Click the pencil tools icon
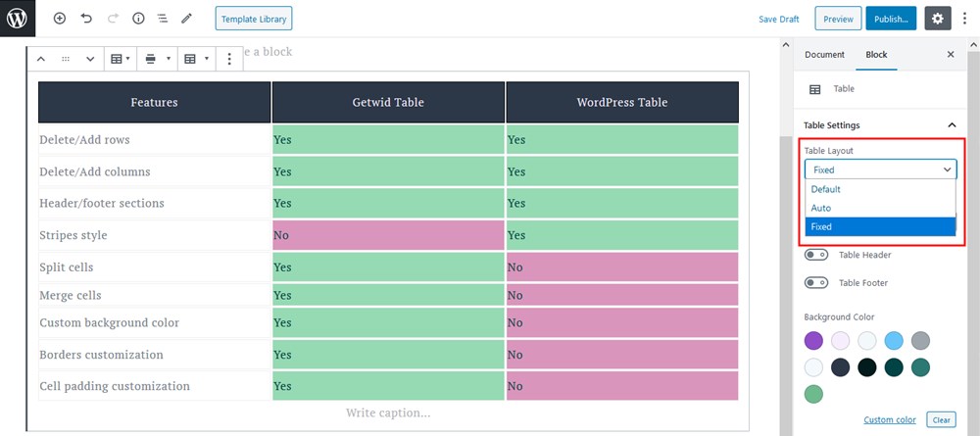This screenshot has height=436, width=980. [x=186, y=19]
